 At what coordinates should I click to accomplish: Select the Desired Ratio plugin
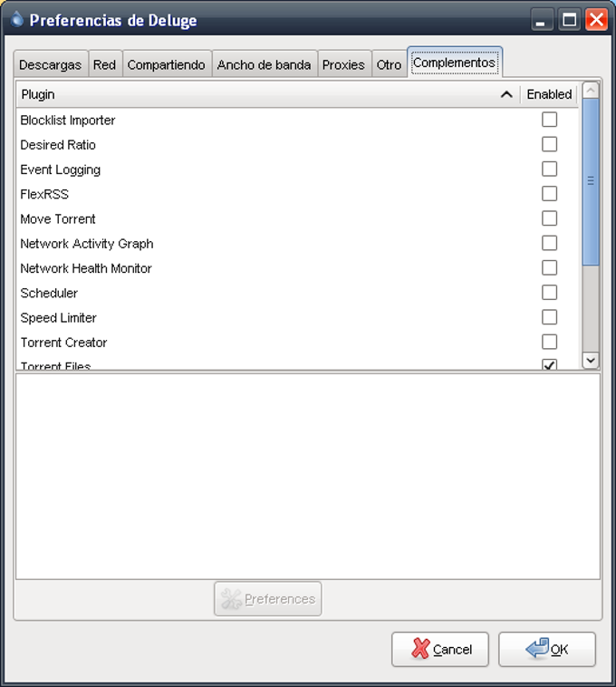298,145
